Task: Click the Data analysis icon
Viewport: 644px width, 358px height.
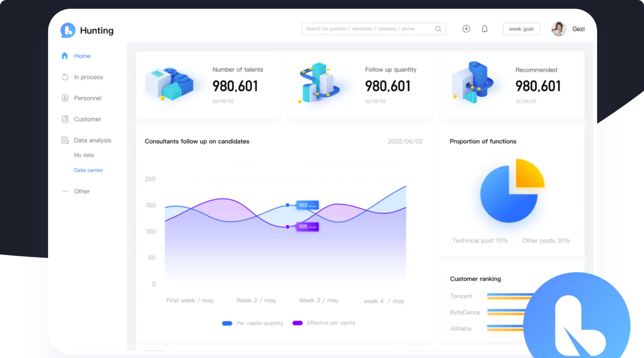Action: tap(65, 140)
